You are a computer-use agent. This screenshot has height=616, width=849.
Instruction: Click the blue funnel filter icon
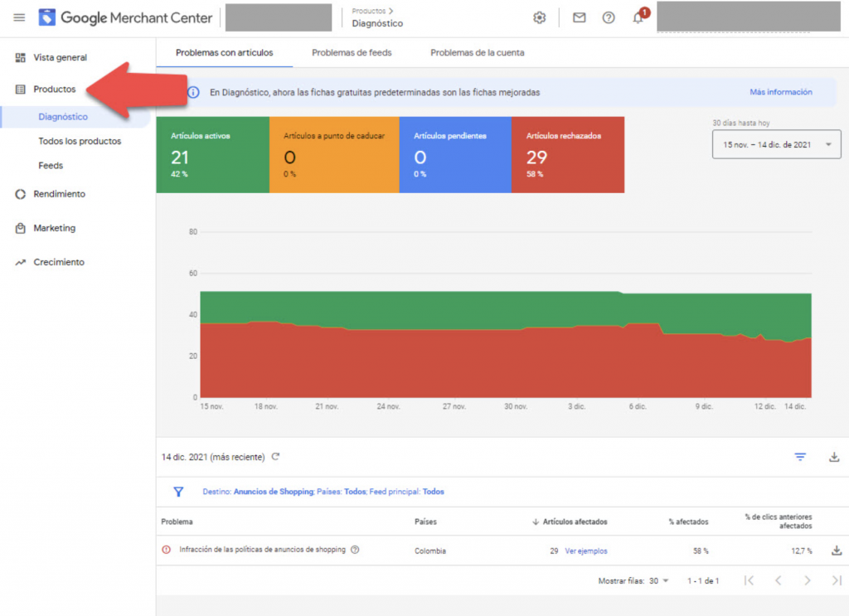click(178, 492)
